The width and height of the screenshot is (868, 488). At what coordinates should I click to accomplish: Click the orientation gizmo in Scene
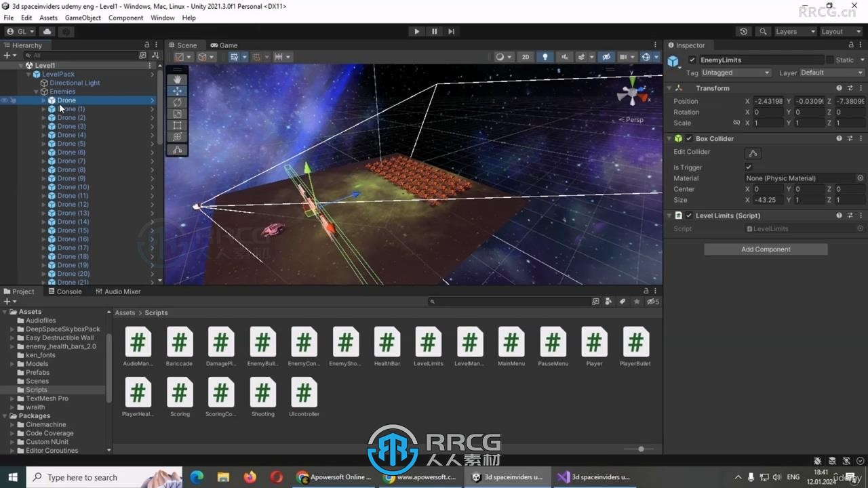[632, 94]
